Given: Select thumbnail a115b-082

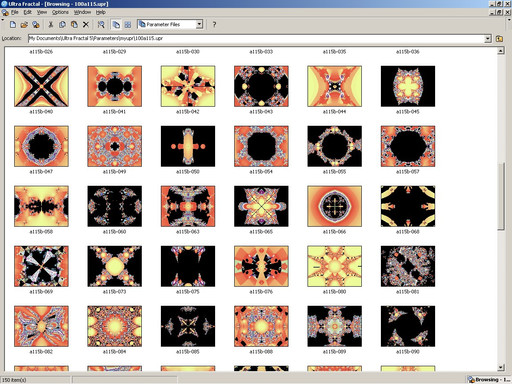Looking at the screenshot, I should [41, 326].
